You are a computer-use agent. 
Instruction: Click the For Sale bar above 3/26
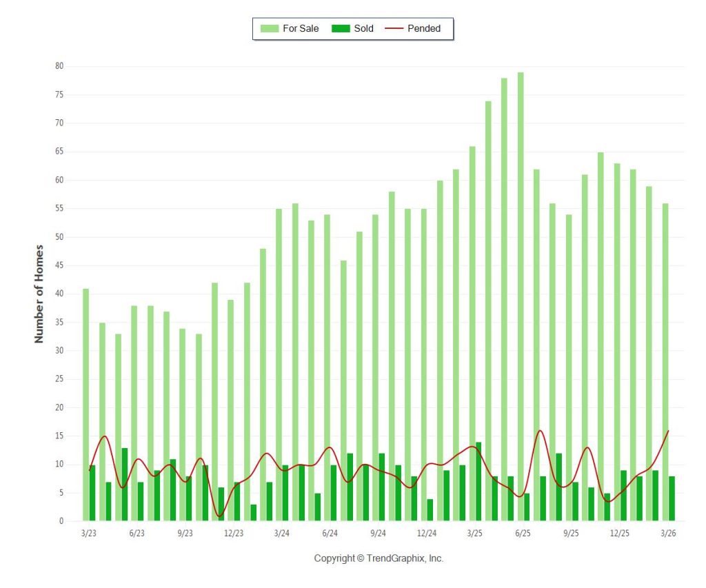665,362
